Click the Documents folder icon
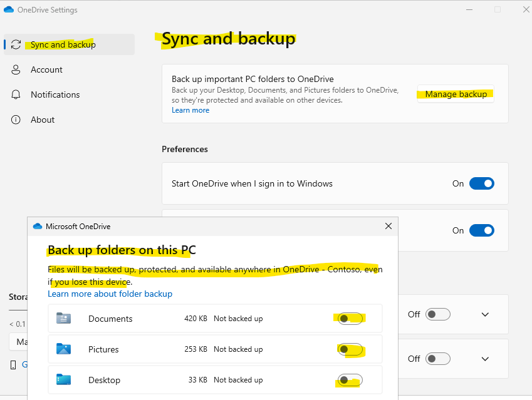 coord(63,318)
